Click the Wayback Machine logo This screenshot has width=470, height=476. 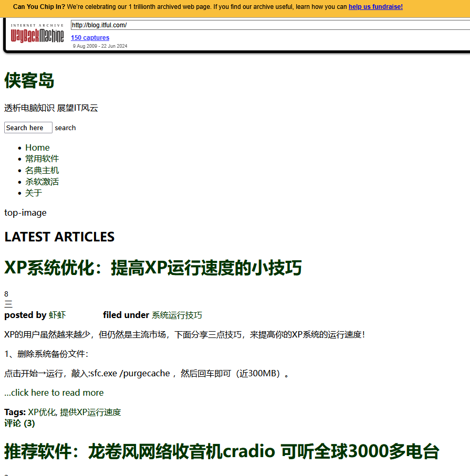click(37, 34)
